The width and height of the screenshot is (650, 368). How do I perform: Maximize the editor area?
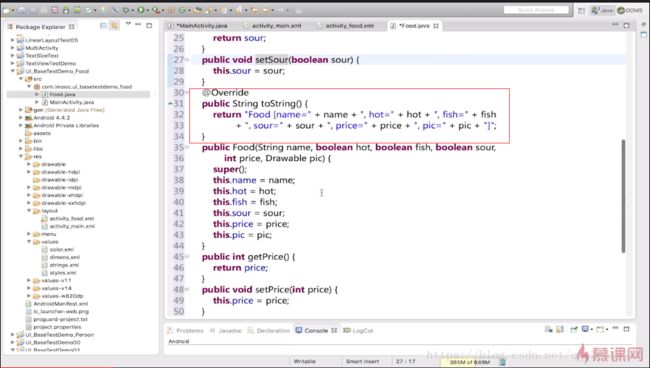click(626, 26)
